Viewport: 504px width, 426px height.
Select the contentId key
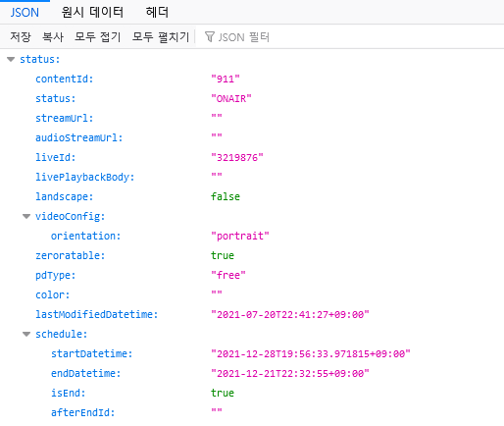coord(65,79)
